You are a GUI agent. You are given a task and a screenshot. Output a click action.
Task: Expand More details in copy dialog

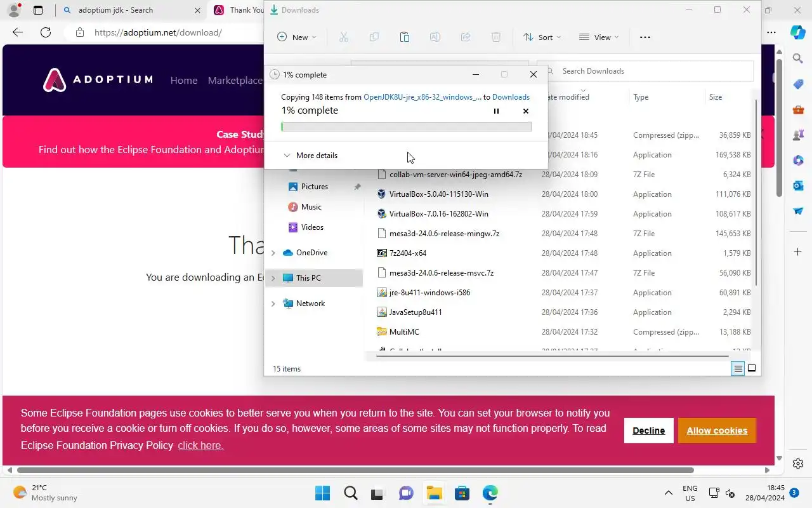pos(310,156)
